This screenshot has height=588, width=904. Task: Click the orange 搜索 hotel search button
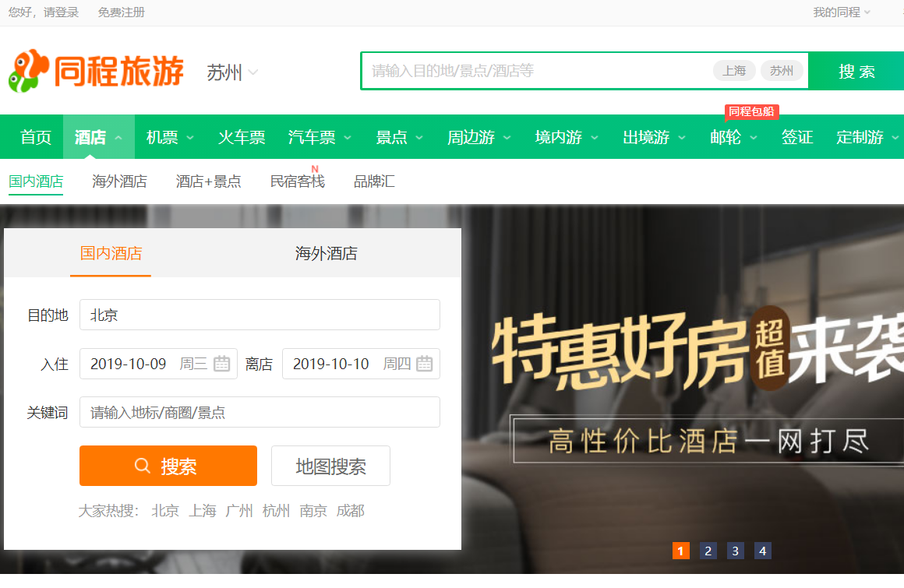[168, 465]
